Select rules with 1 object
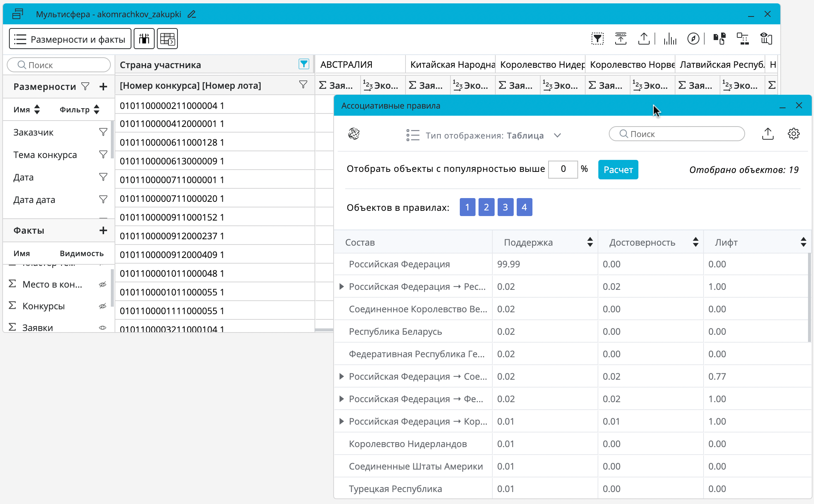 tap(467, 207)
